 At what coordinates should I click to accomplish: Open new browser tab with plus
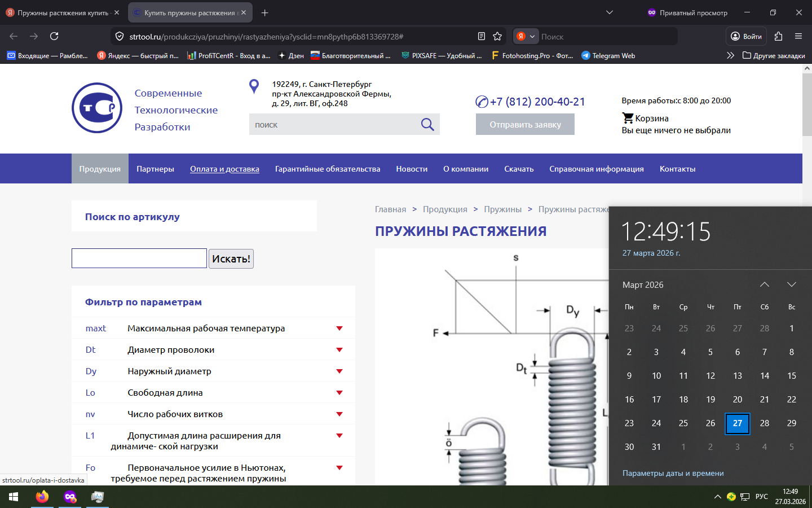[x=265, y=12]
